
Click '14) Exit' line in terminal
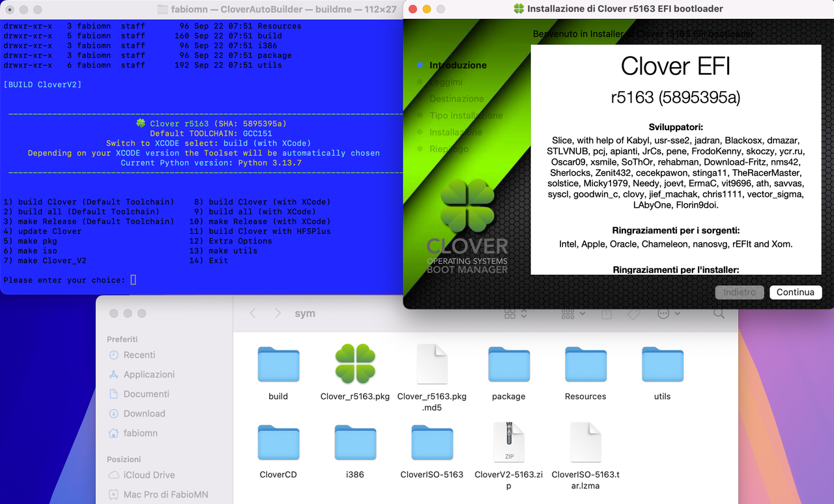208,260
